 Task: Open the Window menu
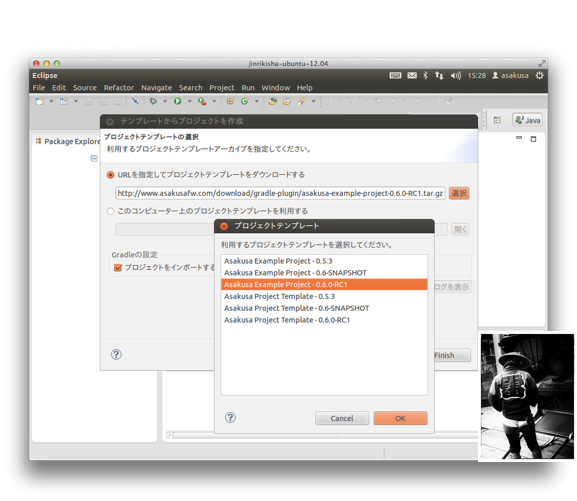click(276, 88)
